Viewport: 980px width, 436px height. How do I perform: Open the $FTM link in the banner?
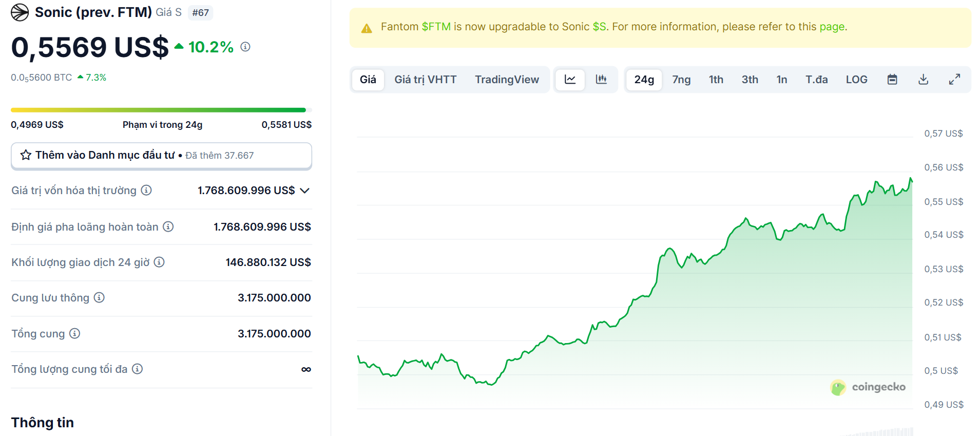[436, 27]
